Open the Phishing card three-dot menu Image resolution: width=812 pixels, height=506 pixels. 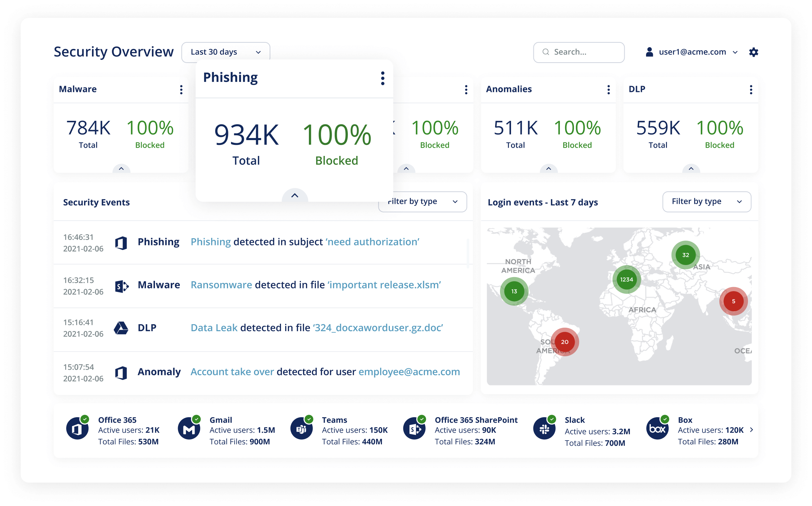[383, 78]
